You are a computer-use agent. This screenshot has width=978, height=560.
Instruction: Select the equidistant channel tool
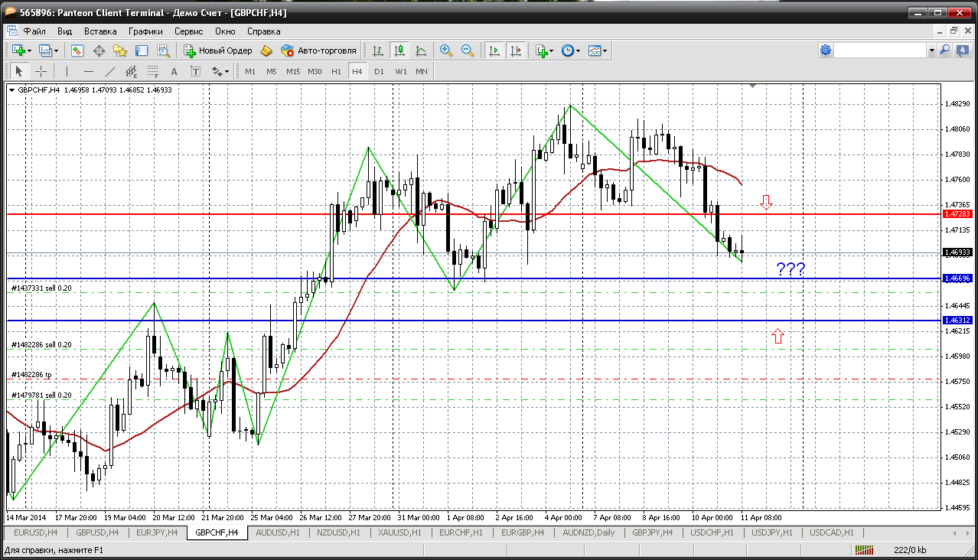tap(132, 71)
